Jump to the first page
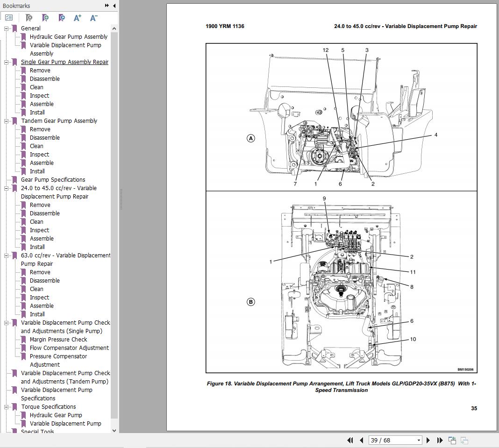Viewport: 499px width, 448px height. pyautogui.click(x=350, y=441)
